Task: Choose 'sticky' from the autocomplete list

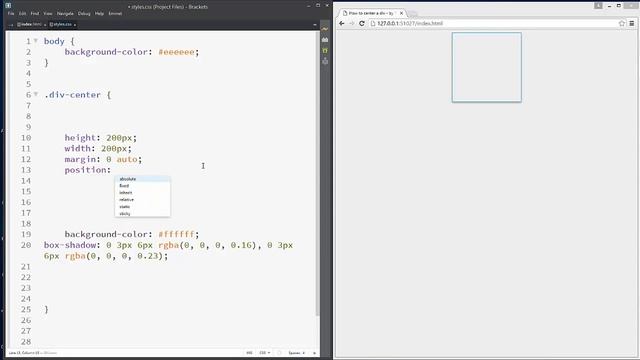Action: (142, 213)
